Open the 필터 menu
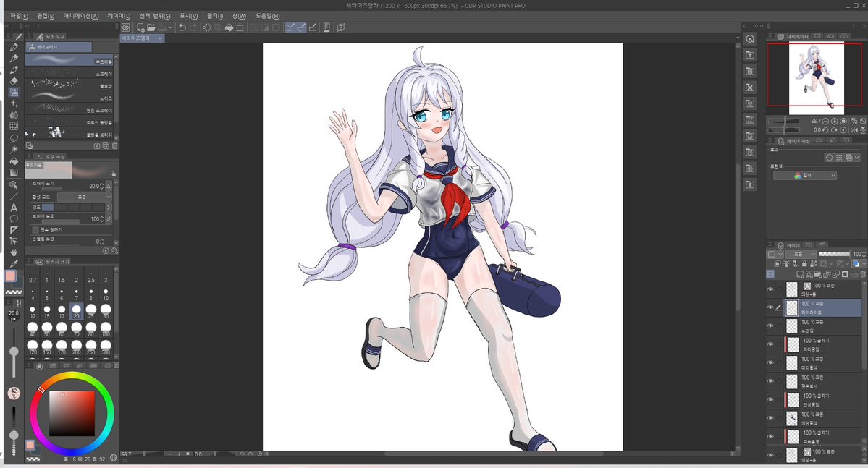This screenshot has height=468, width=868. click(213, 14)
